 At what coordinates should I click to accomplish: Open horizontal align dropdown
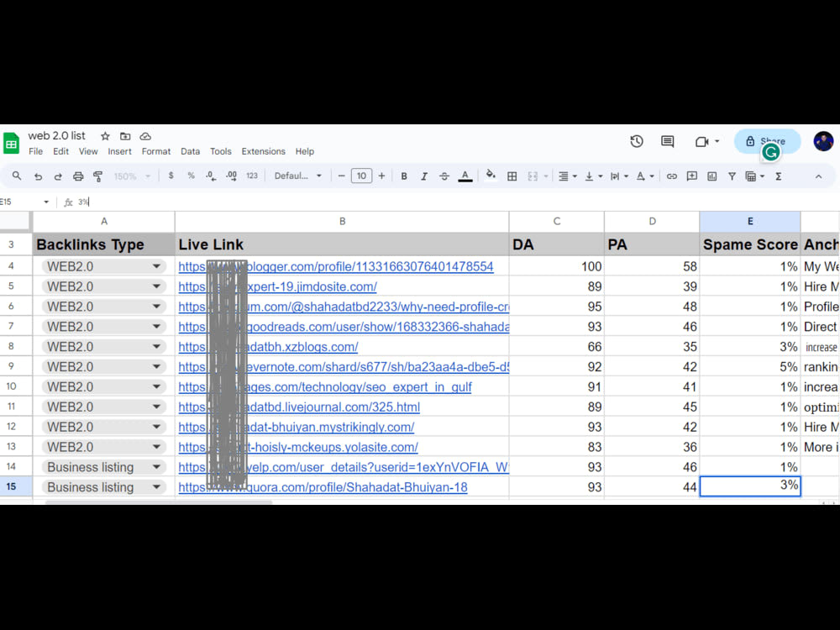tap(567, 176)
